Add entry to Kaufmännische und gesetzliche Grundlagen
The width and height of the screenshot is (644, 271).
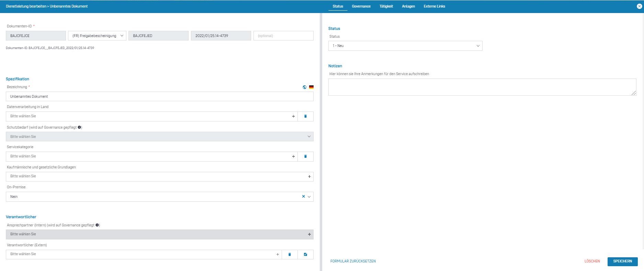(x=309, y=177)
